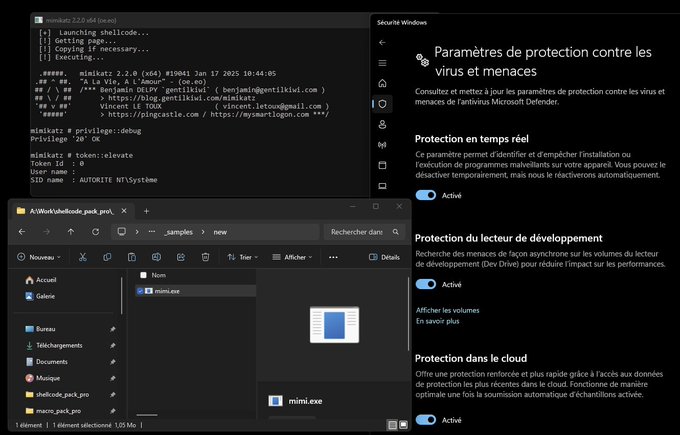
Task: Focus the Rechercher dans search box
Action: [364, 232]
